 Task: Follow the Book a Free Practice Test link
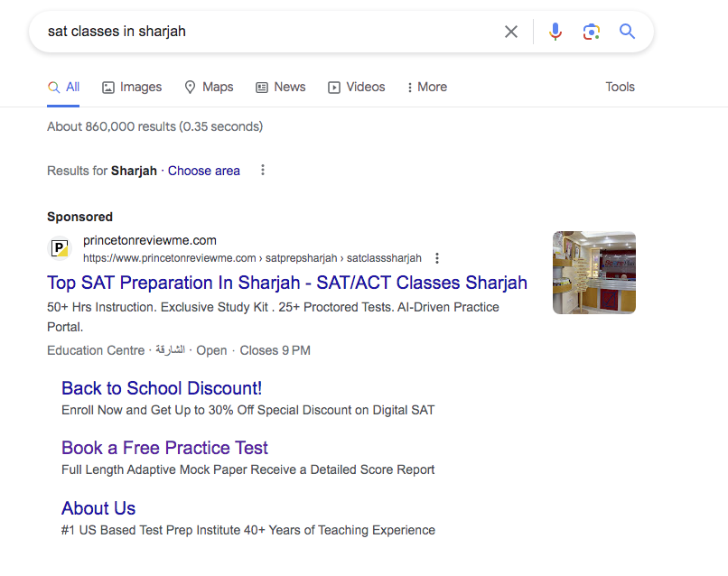[164, 448]
